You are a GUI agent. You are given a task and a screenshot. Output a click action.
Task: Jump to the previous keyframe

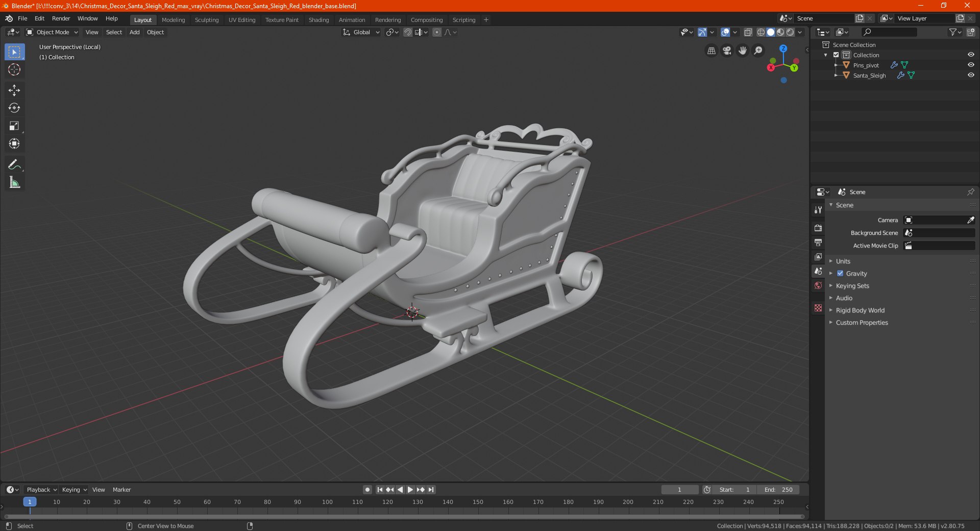389,490
